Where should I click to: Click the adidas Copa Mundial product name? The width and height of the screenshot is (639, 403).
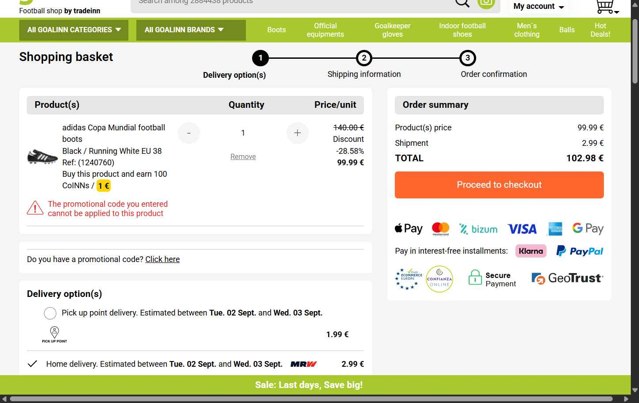pyautogui.click(x=114, y=133)
